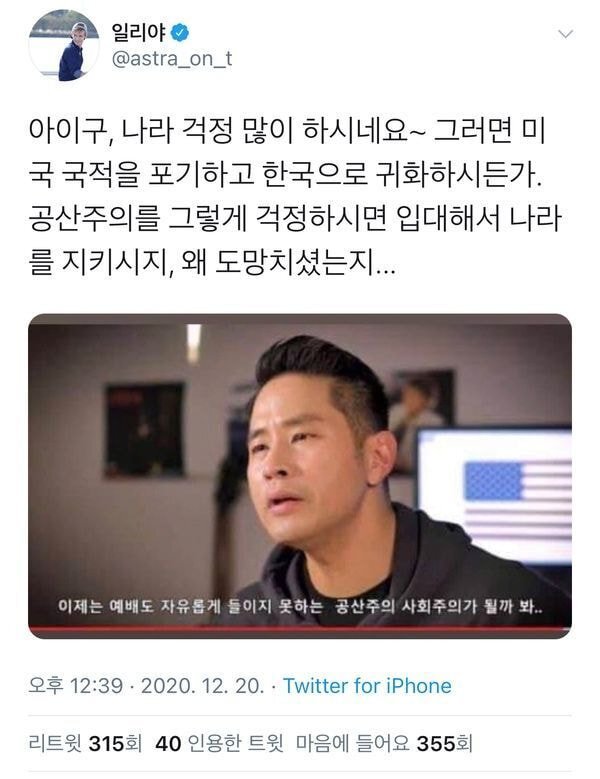Screen dimensions: 600x779
Task: Click the red video progress bar
Action: click(300, 629)
